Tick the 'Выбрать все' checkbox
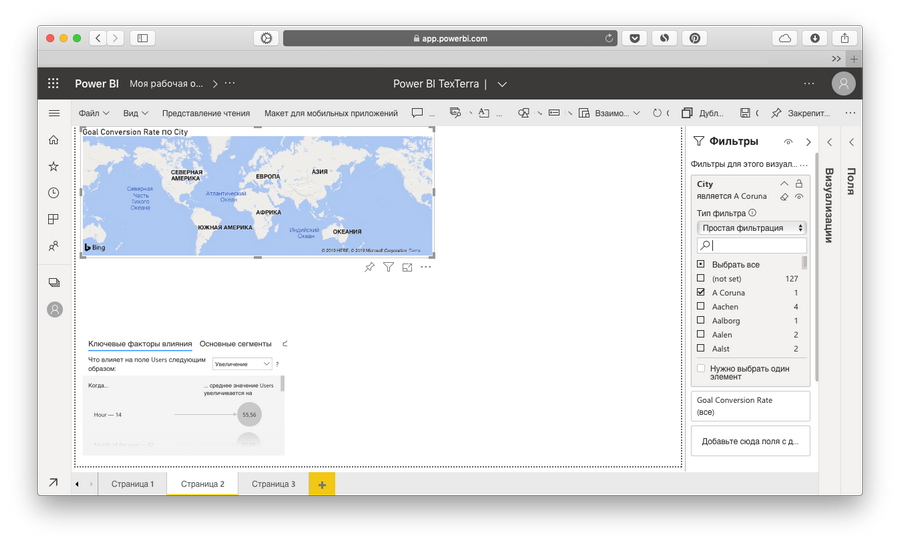The height and width of the screenshot is (545, 900). (701, 264)
